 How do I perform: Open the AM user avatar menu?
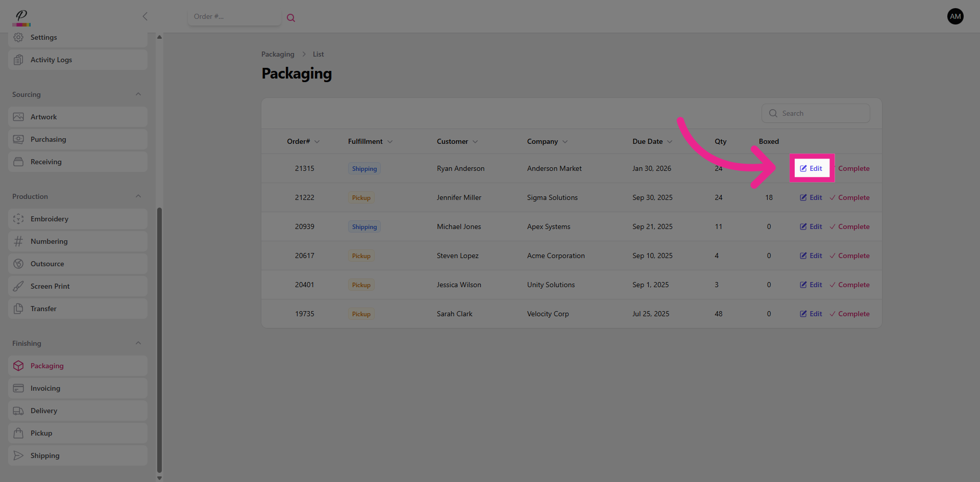pos(955,16)
